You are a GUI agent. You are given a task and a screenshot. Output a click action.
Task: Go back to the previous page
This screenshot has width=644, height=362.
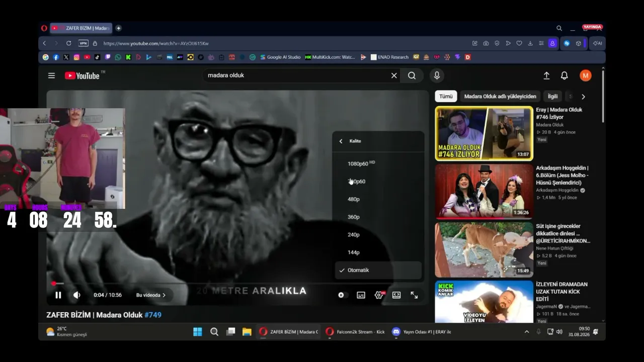(x=44, y=43)
